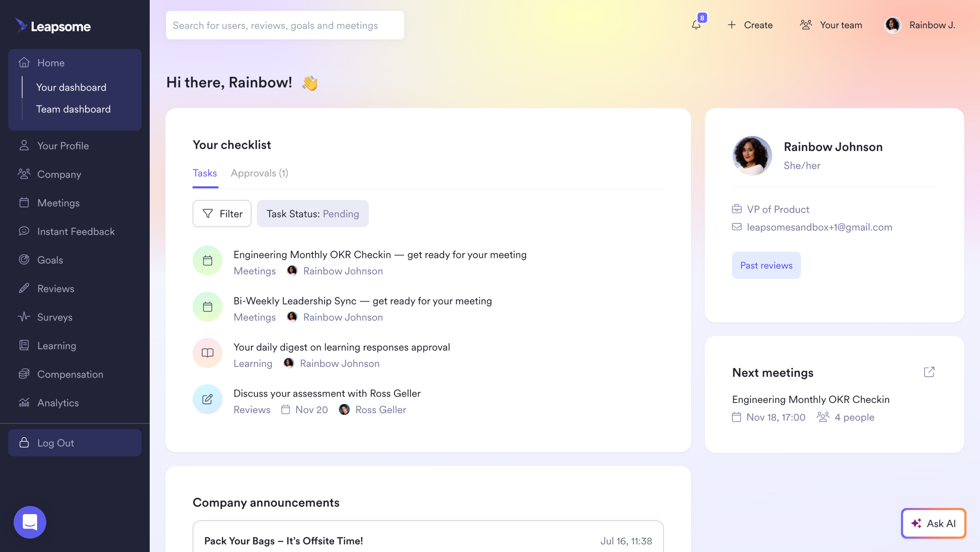This screenshot has height=552, width=980.
Task: Click the Analytics chart icon in sidebar
Action: [24, 402]
